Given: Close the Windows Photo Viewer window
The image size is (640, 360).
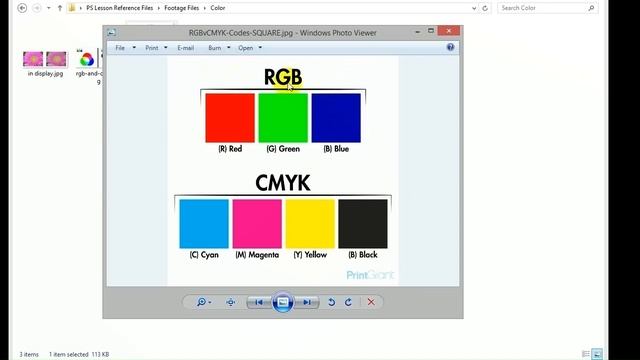Looking at the screenshot, I should tap(449, 31).
